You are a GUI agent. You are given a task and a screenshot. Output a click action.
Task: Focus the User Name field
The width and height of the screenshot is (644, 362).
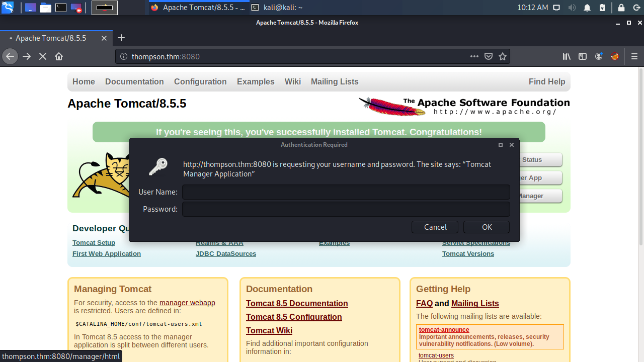coord(346,192)
